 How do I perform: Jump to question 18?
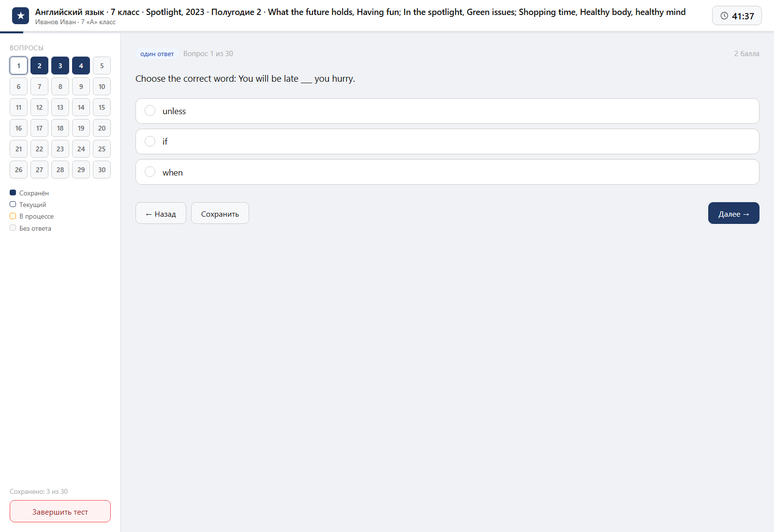pos(60,128)
